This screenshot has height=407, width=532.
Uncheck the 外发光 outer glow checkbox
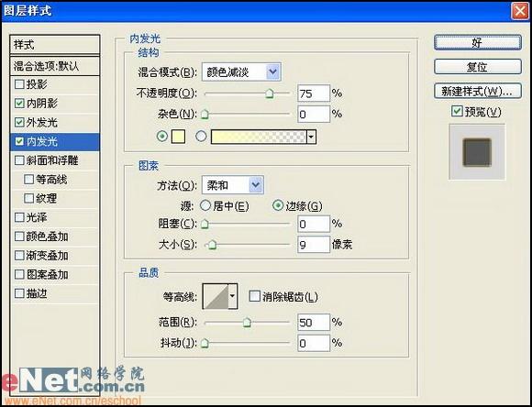click(x=19, y=122)
